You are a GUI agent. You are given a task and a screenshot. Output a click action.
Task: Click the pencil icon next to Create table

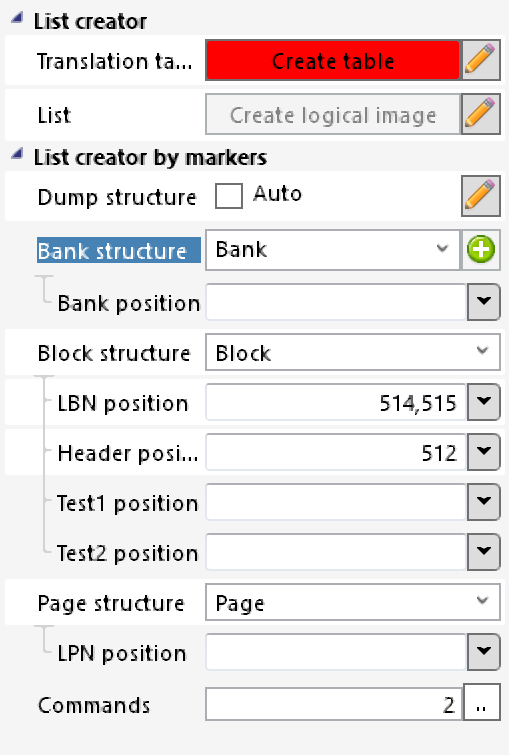[481, 61]
